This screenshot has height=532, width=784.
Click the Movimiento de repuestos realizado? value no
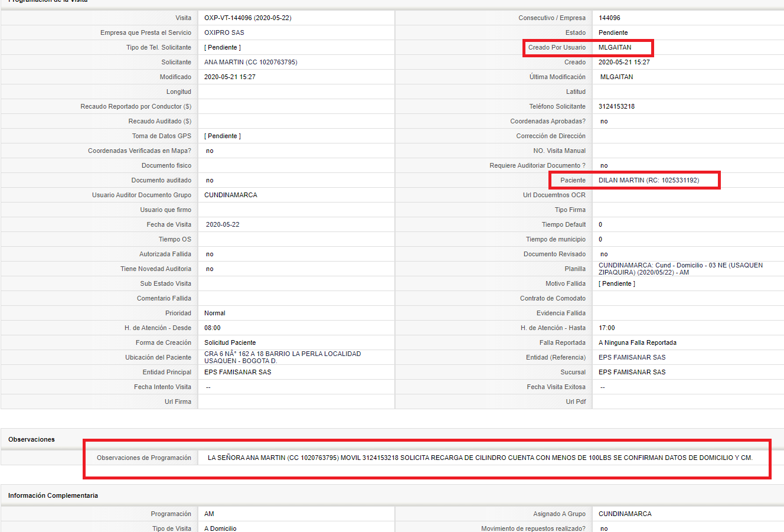click(x=604, y=528)
